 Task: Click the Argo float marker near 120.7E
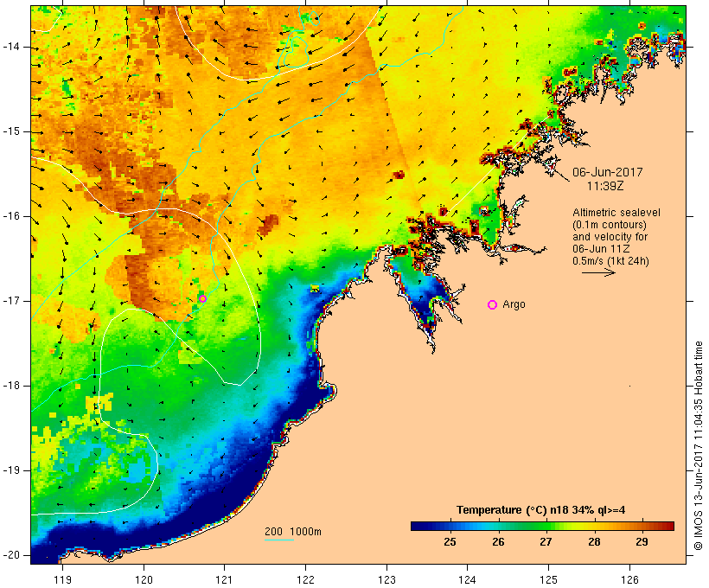tap(202, 298)
